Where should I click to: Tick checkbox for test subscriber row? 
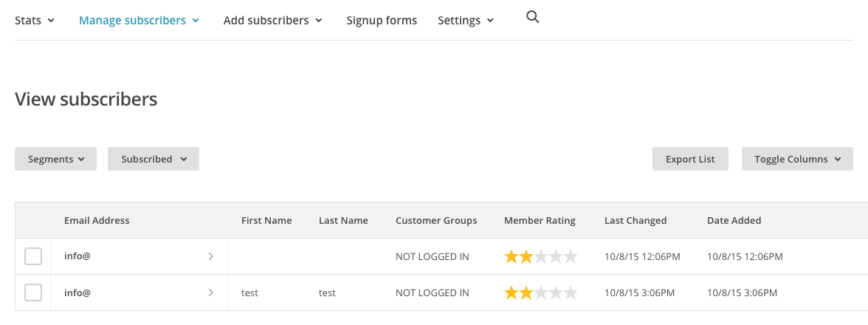tap(33, 293)
